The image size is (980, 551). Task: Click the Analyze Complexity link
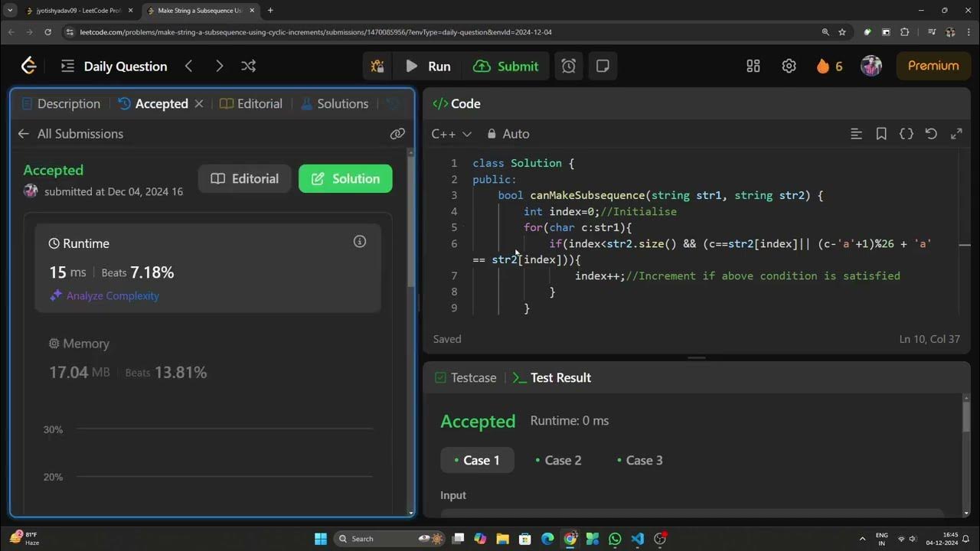coord(105,295)
